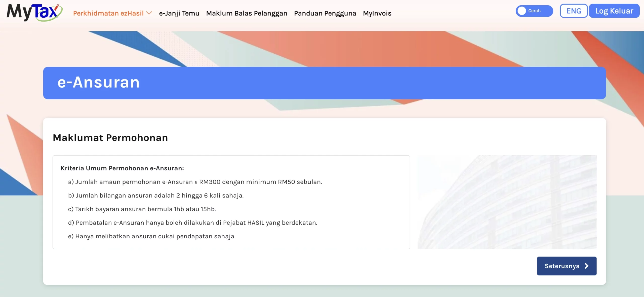
Task: Click the MyTax logo
Action: pos(34,13)
